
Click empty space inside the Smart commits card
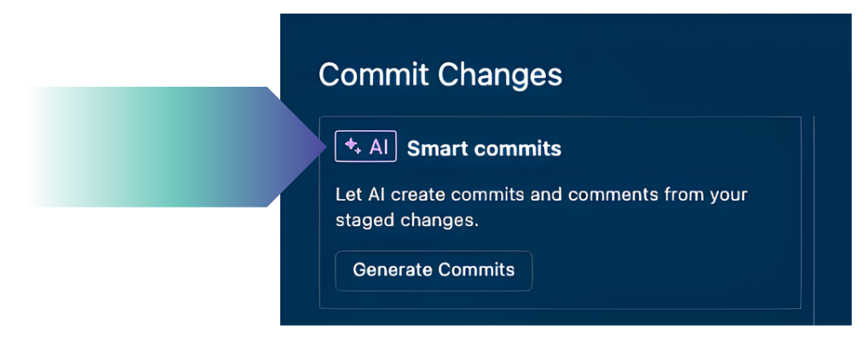point(673,264)
